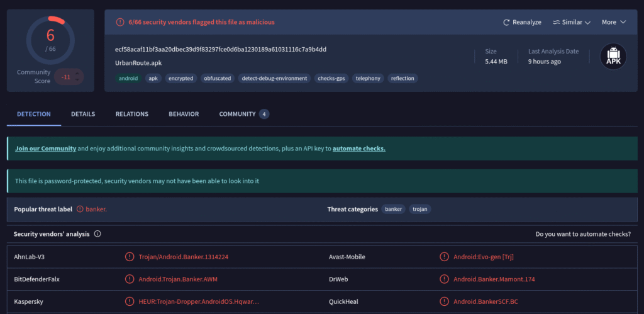This screenshot has height=314, width=644.
Task: Click the warning icon in the malicious banner
Action: point(119,22)
